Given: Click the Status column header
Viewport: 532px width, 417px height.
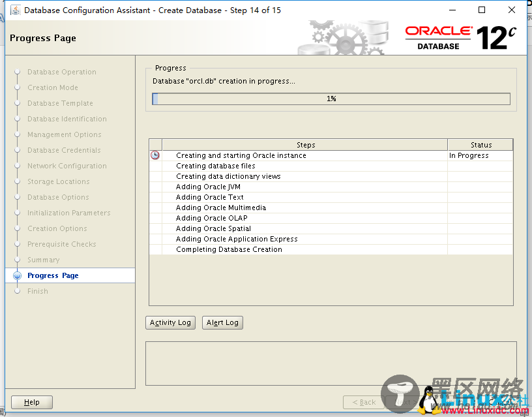Looking at the screenshot, I should (x=480, y=145).
